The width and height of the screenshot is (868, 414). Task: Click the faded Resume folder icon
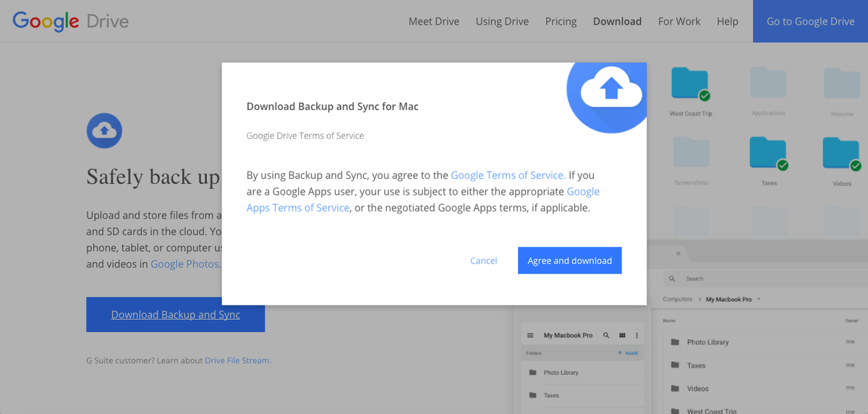pos(841,84)
